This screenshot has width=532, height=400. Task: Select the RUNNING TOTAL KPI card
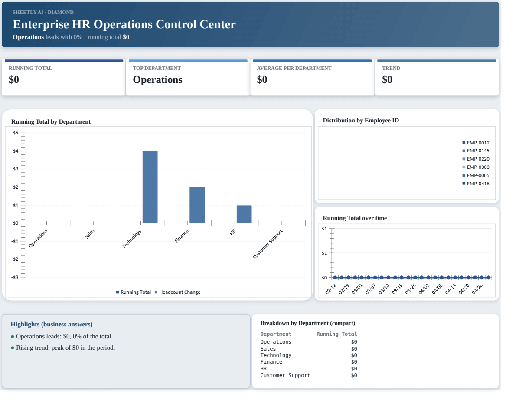63,77
